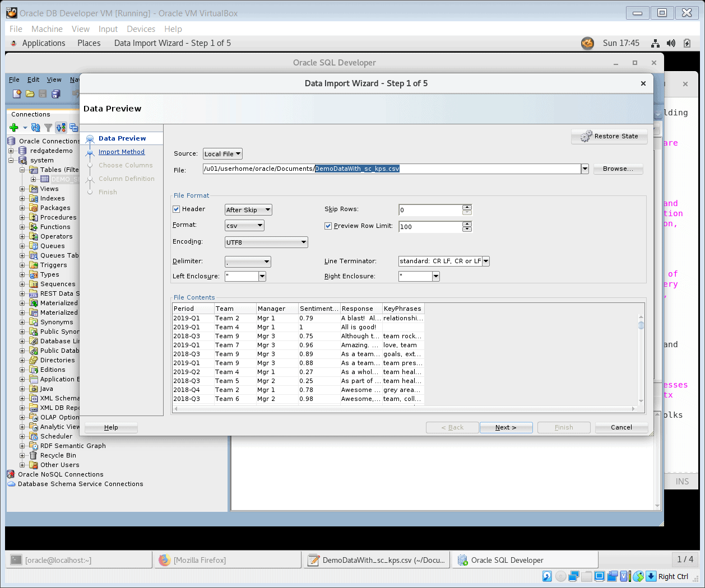Click the New file icon in SQL Developer toolbar
Image resolution: width=705 pixels, height=588 pixels.
click(x=17, y=94)
